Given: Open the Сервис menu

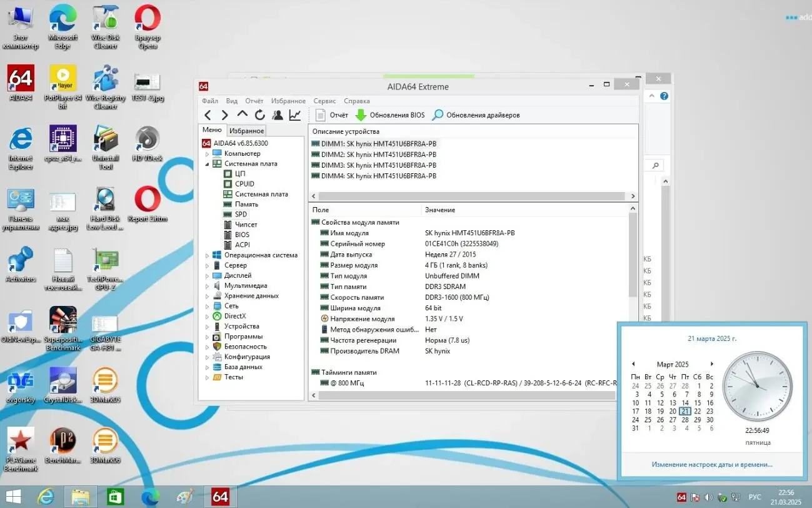Looking at the screenshot, I should point(324,101).
